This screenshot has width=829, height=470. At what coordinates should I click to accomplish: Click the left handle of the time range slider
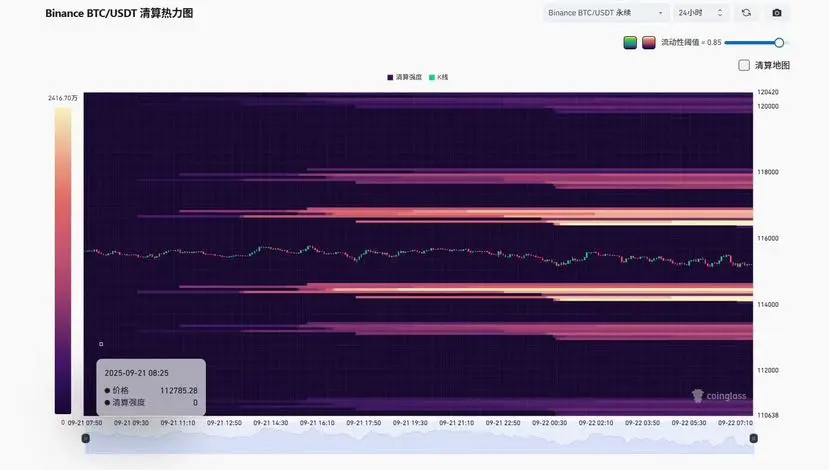(86, 438)
